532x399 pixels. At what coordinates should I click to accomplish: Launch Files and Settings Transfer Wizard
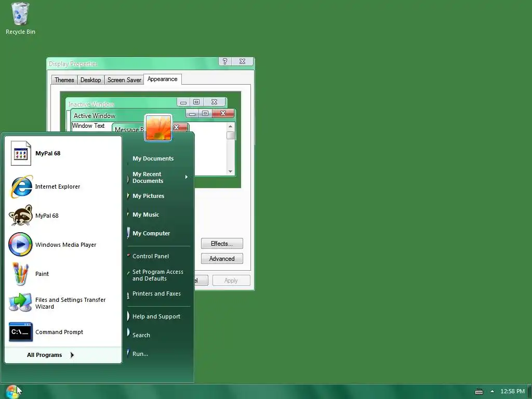tap(63, 303)
